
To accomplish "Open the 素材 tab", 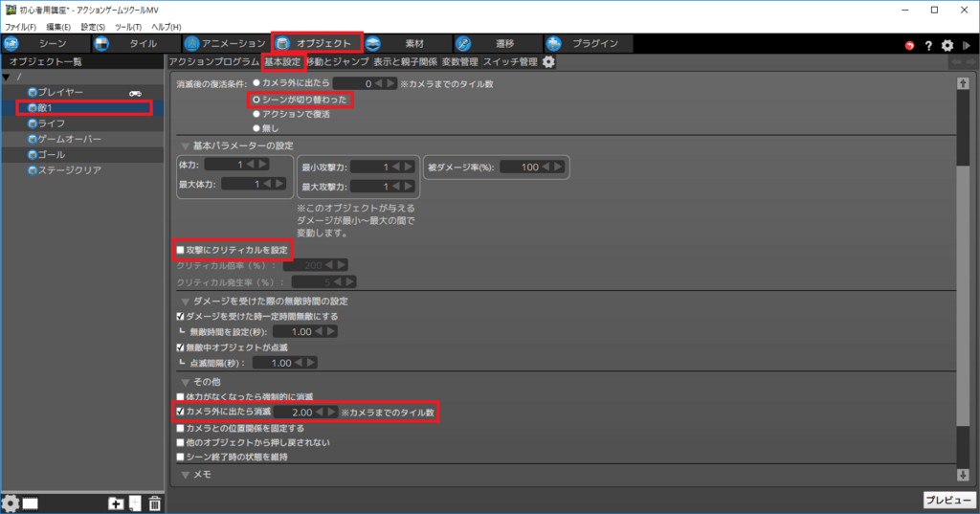I will point(406,43).
